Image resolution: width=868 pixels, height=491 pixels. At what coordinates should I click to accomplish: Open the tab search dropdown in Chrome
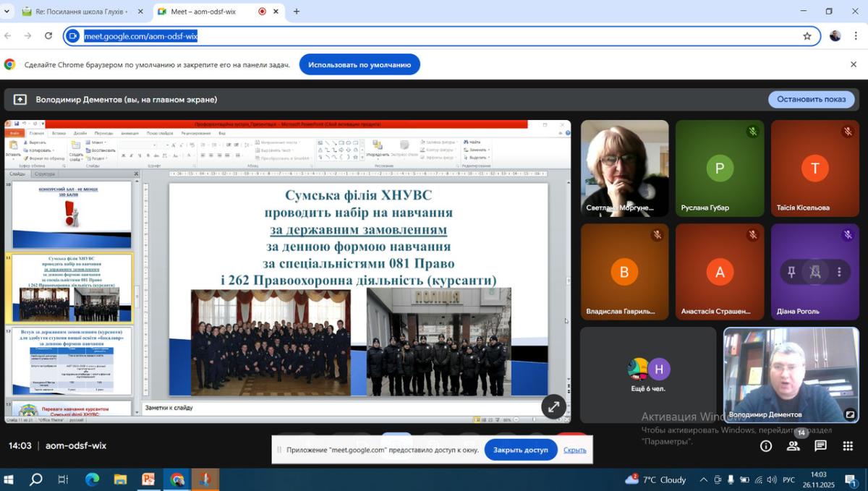pos(7,12)
